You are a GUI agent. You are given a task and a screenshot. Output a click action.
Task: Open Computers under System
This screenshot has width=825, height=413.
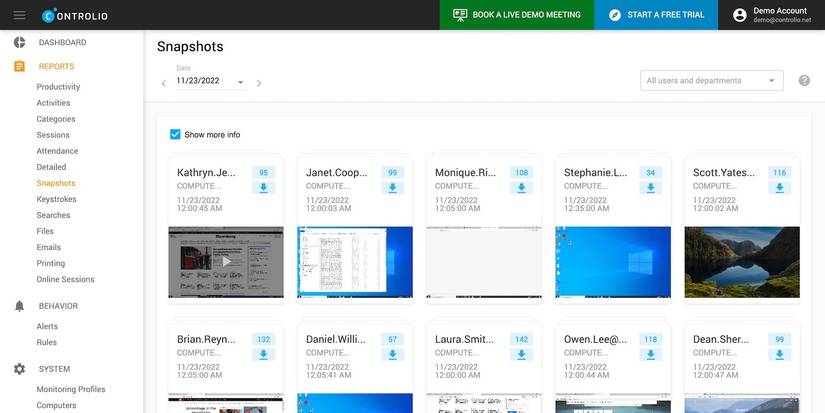(56, 406)
